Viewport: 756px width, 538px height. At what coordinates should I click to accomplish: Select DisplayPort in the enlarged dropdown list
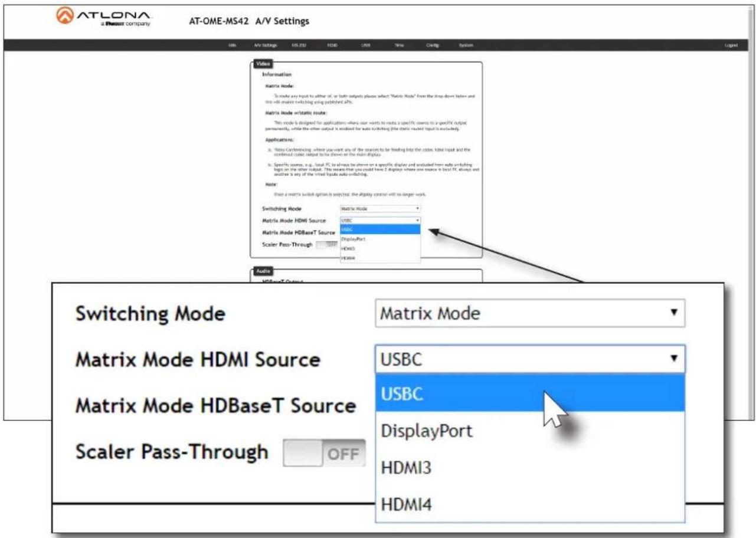tap(530, 431)
